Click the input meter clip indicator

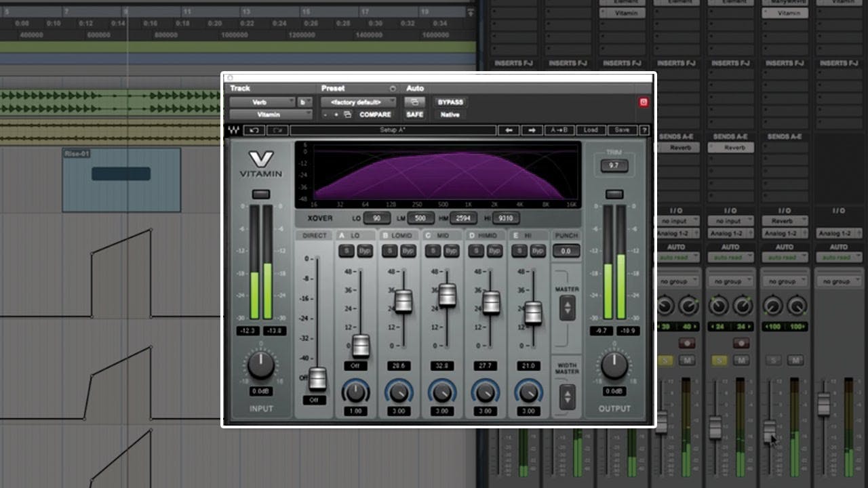(261, 195)
